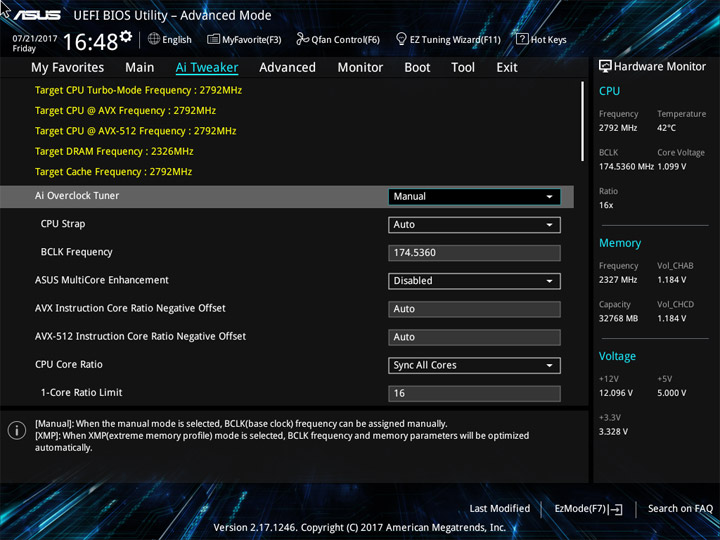The width and height of the screenshot is (720, 540).
Task: Click the ASUS logo
Action: coord(37,15)
